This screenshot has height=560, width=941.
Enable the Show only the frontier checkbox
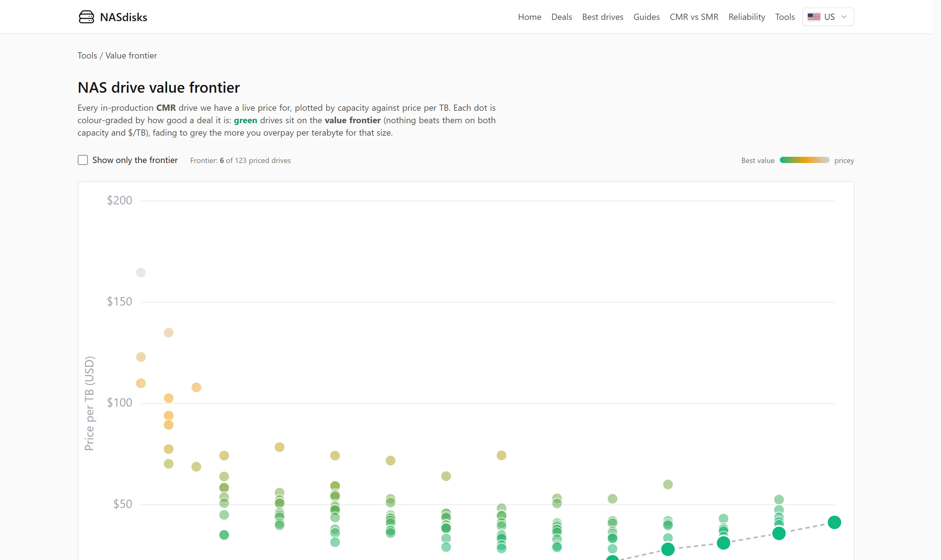[83, 160]
